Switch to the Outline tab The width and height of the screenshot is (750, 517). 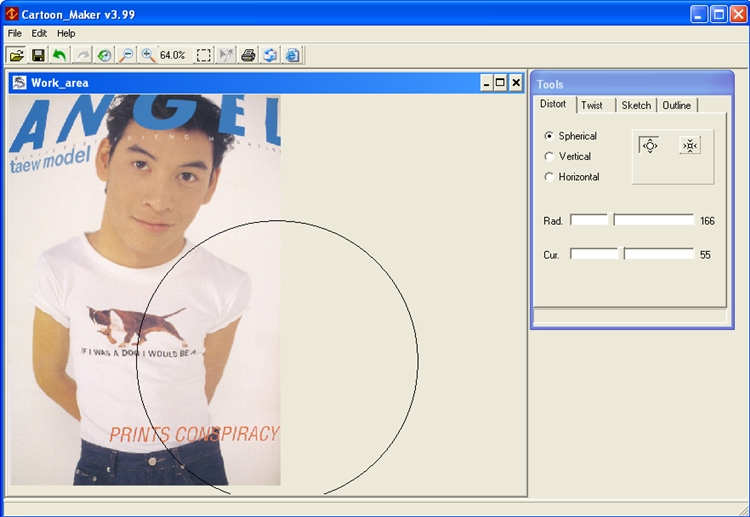pyautogui.click(x=676, y=105)
